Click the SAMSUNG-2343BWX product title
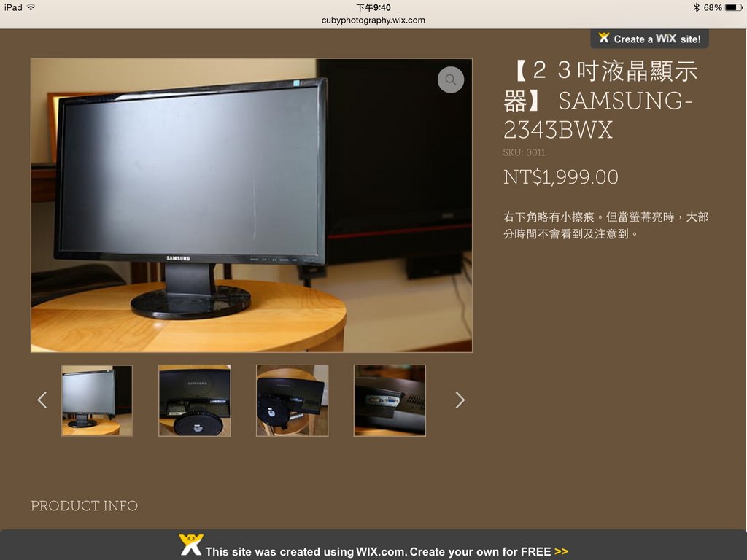Image resolution: width=747 pixels, height=560 pixels. click(598, 101)
